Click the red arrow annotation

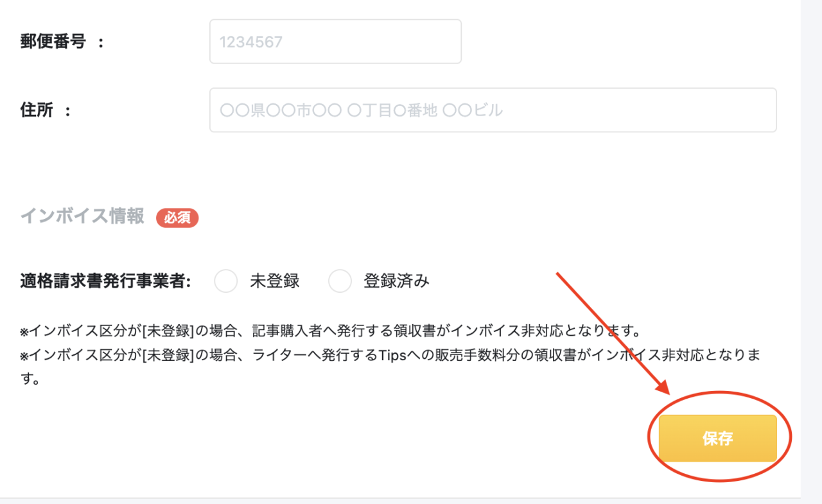click(x=613, y=333)
